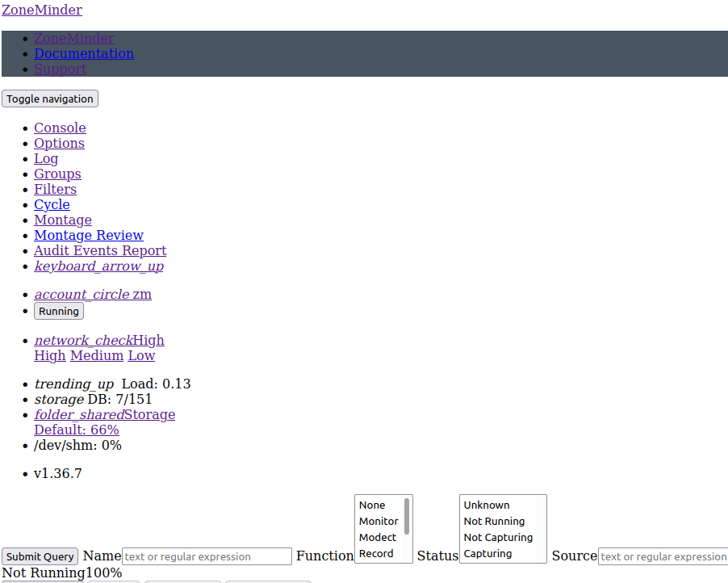Open network_check High bandwidth dropdown
The height and width of the screenshot is (583, 728).
(x=99, y=340)
